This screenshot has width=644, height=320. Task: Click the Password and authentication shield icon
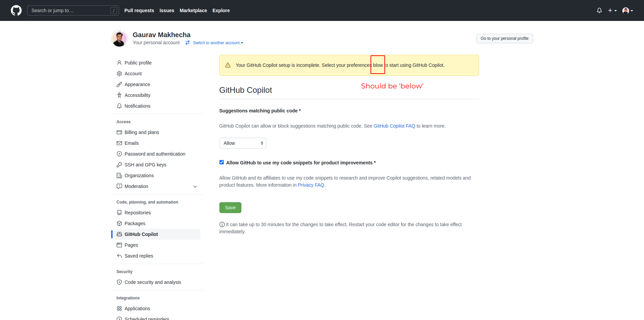119,154
